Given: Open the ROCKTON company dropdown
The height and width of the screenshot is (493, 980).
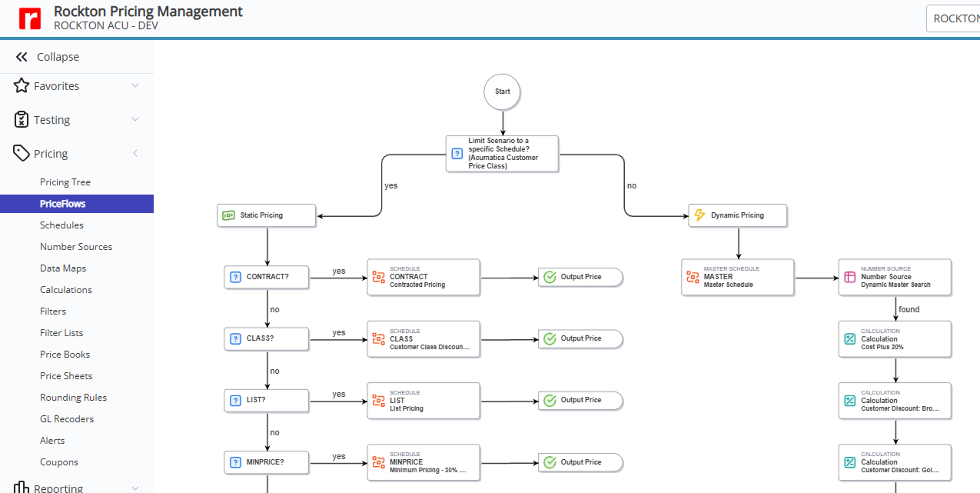Looking at the screenshot, I should tap(953, 18).
